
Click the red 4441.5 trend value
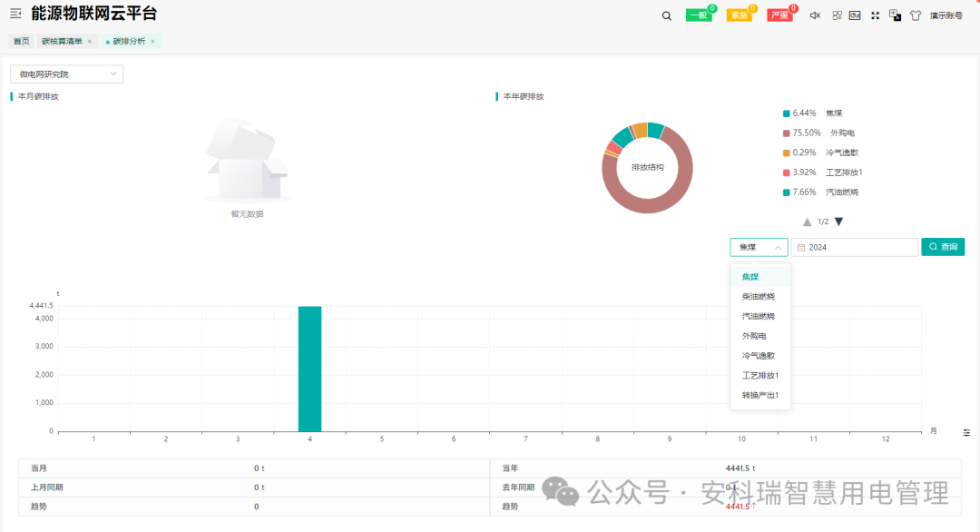pyautogui.click(x=740, y=507)
